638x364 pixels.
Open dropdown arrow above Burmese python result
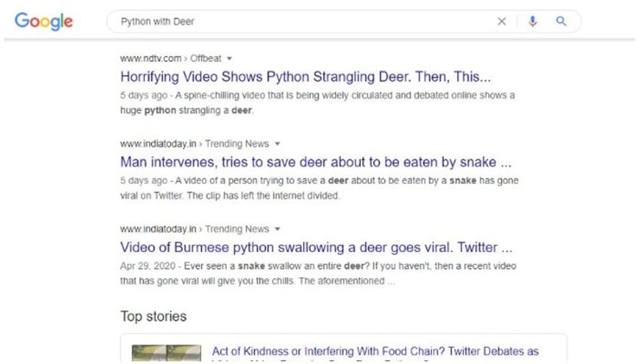(278, 230)
